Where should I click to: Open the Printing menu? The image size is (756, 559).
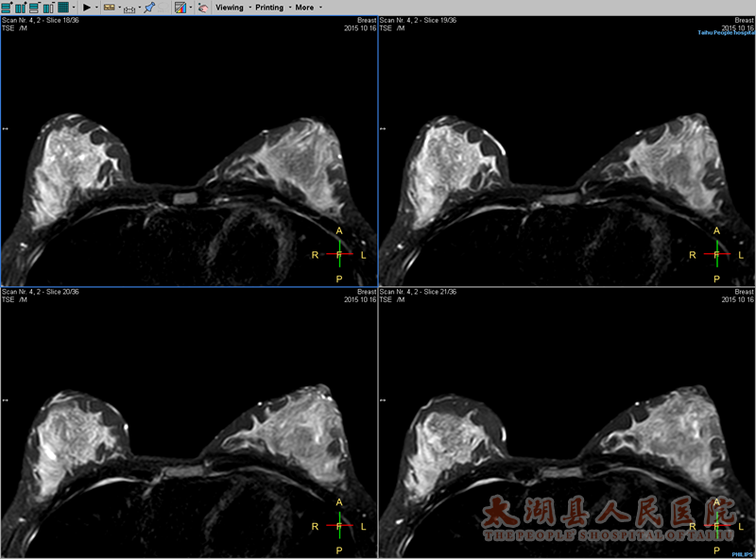[x=268, y=8]
